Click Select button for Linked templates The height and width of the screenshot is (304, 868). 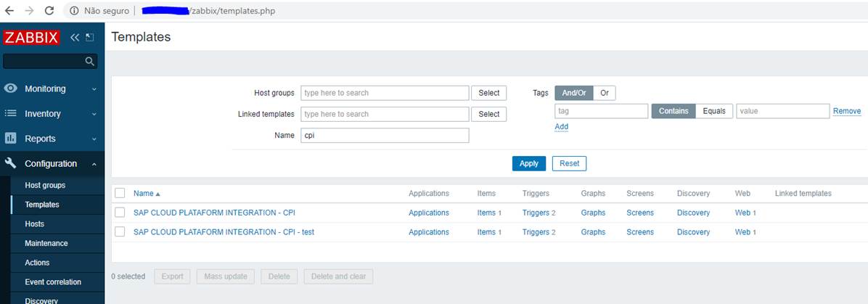pos(489,114)
